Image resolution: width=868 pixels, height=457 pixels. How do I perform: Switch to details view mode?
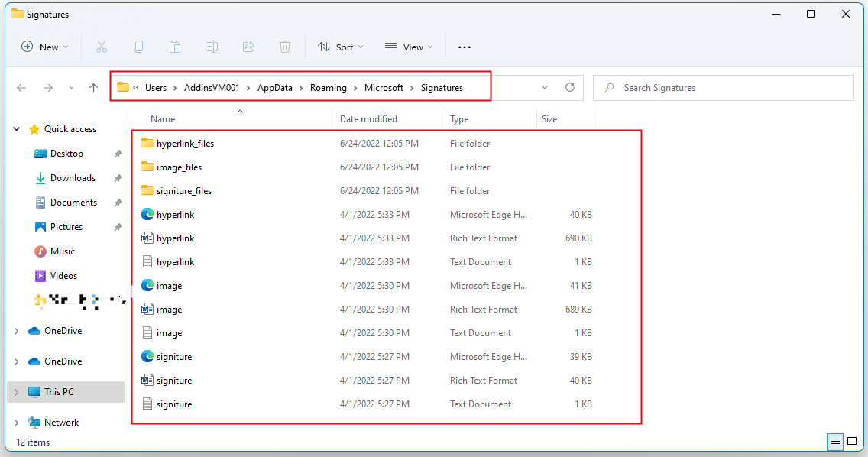(x=834, y=442)
